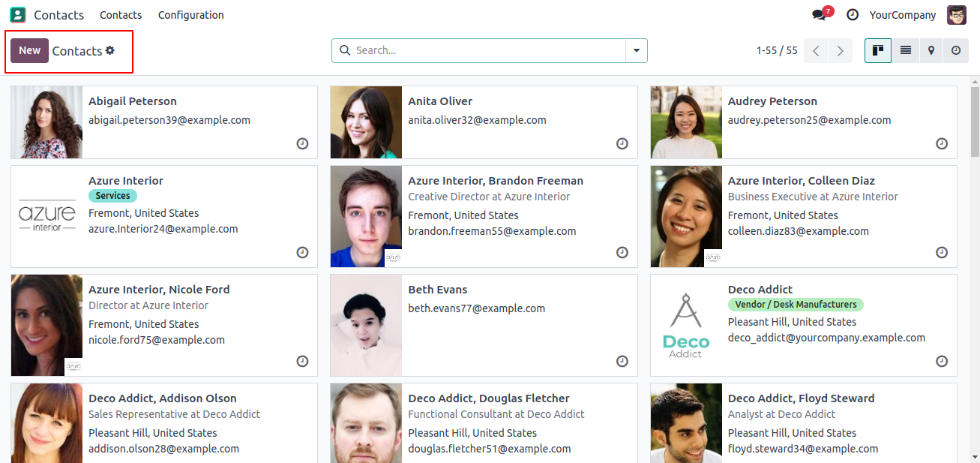Image resolution: width=980 pixels, height=463 pixels.
Task: Open activity clock on Beth Evans card
Action: point(622,361)
